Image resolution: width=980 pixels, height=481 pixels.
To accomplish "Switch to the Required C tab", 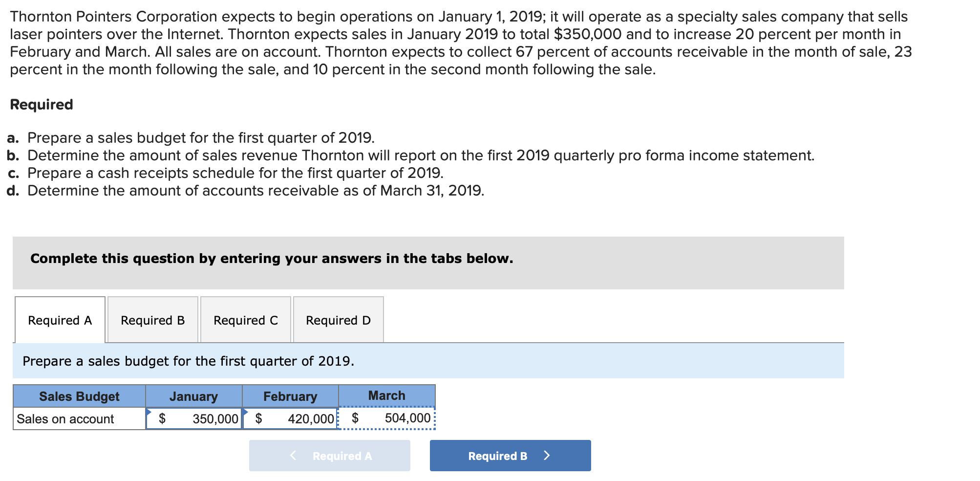I will point(245,320).
